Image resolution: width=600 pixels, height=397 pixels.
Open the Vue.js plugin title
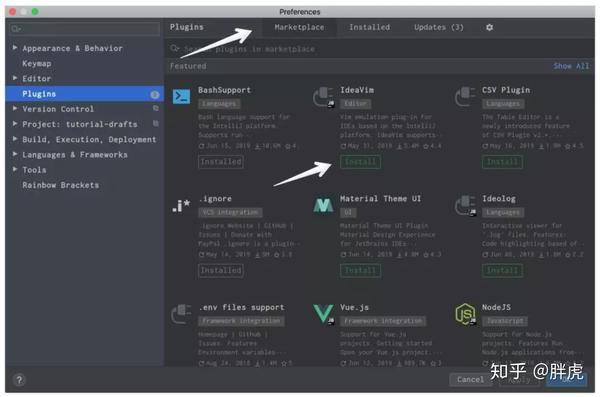[x=354, y=308]
